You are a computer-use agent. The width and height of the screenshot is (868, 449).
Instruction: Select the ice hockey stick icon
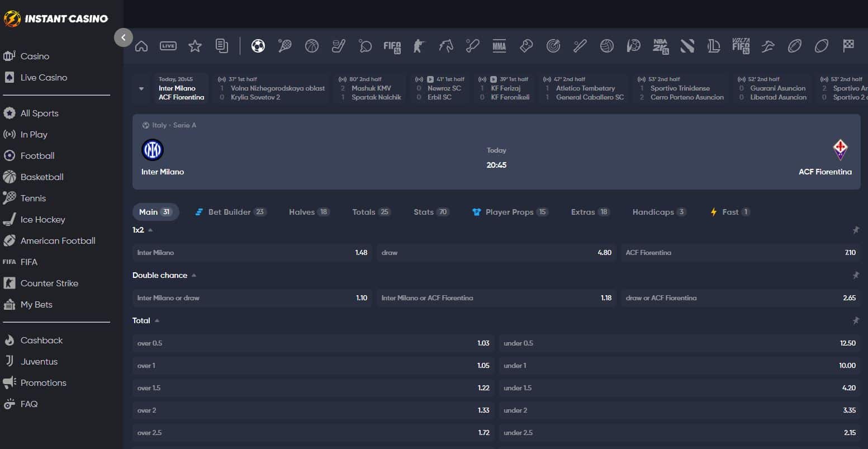click(x=339, y=46)
